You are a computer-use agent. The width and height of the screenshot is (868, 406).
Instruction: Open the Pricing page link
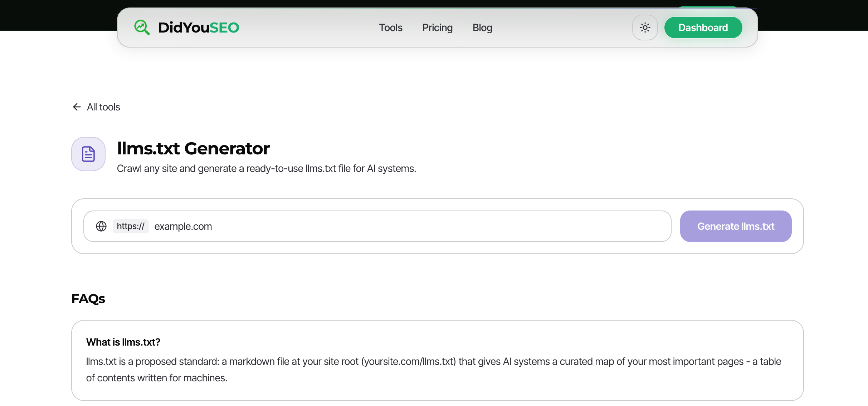437,28
